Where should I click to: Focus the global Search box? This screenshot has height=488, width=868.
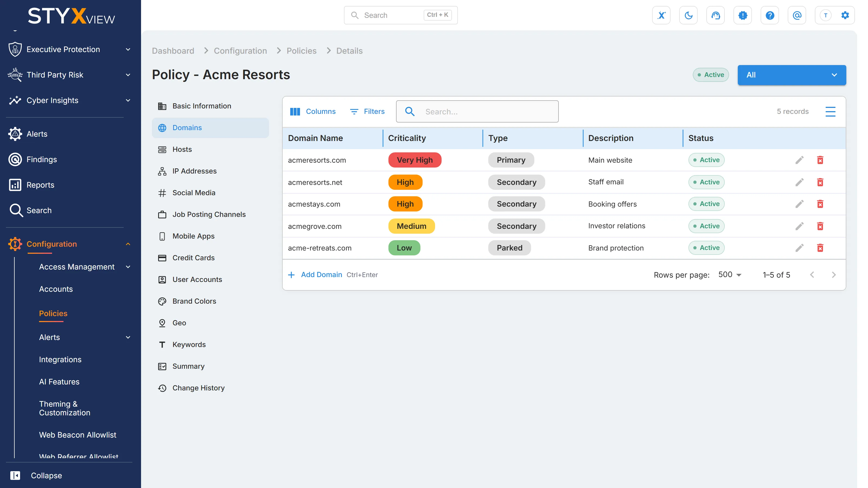[x=400, y=15]
